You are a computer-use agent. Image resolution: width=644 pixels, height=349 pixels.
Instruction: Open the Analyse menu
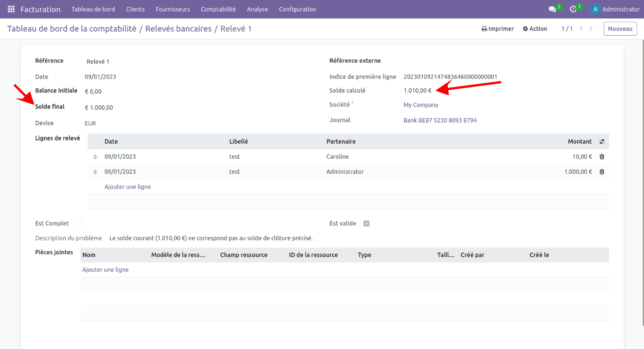pos(258,9)
